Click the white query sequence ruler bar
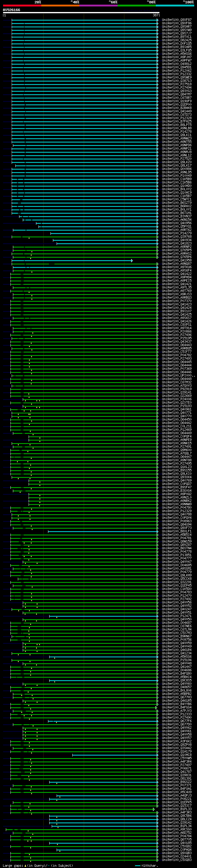 click(x=81, y=12)
